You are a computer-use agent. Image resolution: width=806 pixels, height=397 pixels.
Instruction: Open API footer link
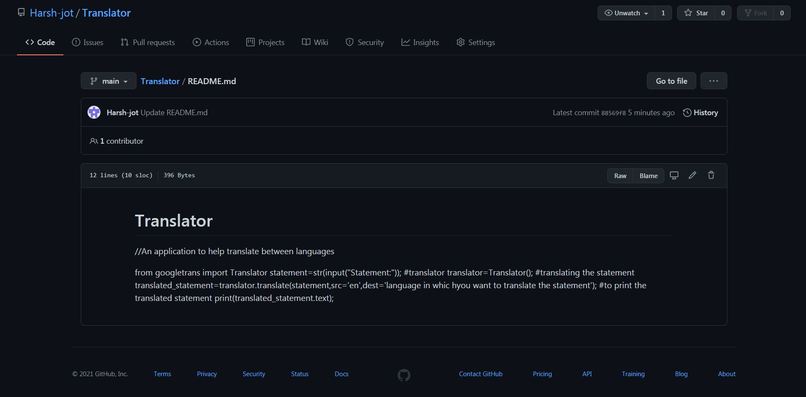[587, 374]
